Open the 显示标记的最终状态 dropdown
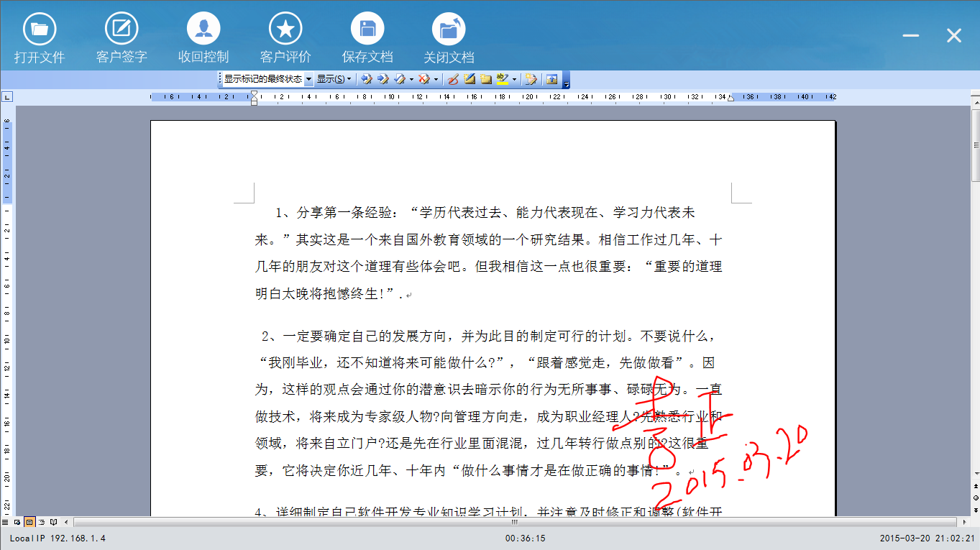980x550 pixels. pos(308,79)
